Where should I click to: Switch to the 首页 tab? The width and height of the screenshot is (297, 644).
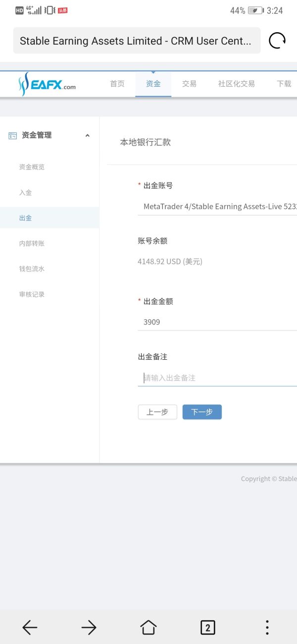[117, 84]
